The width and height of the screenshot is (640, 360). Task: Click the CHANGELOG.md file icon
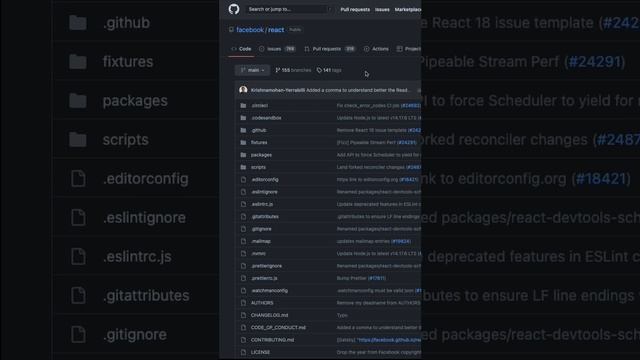tap(243, 316)
